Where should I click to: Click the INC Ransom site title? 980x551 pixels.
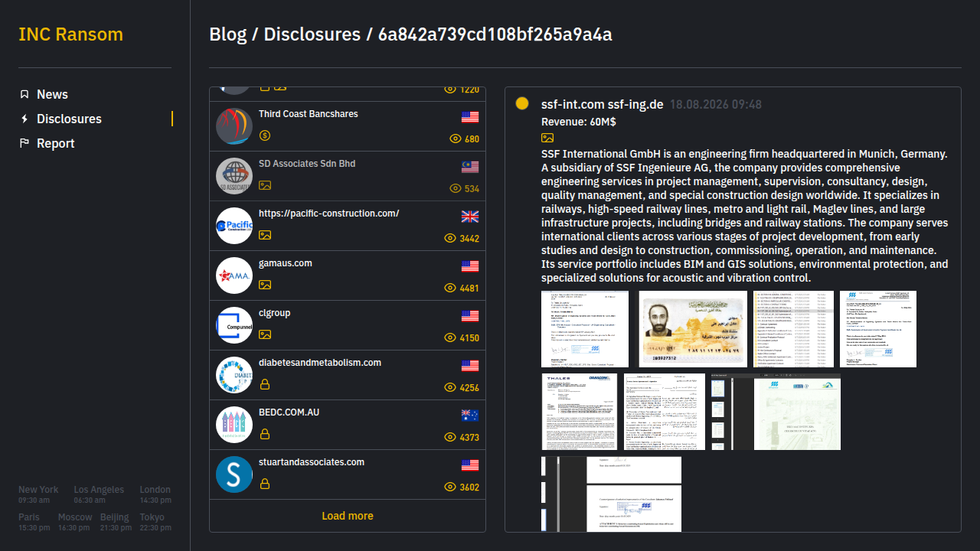tap(70, 34)
